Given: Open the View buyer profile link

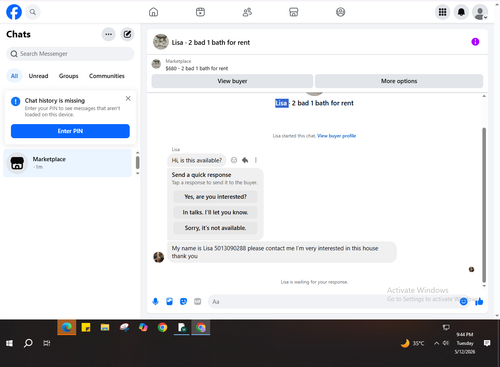Looking at the screenshot, I should 336,136.
